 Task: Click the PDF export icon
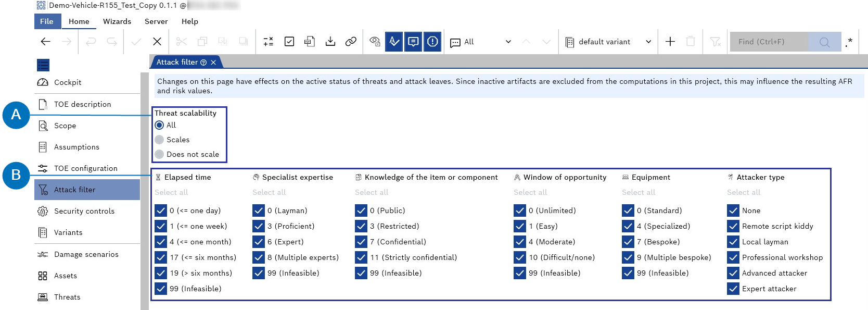pyautogui.click(x=310, y=42)
